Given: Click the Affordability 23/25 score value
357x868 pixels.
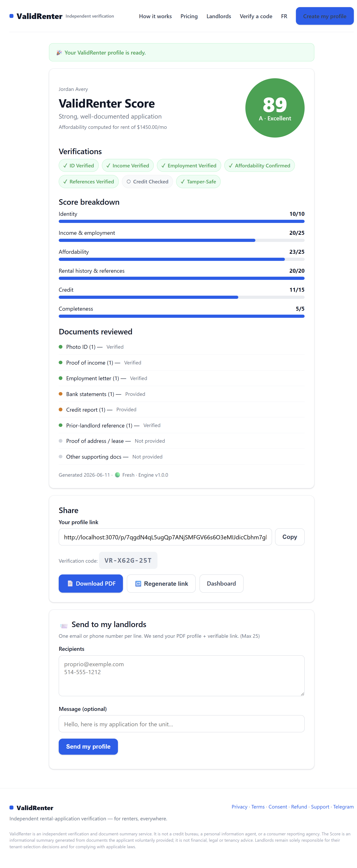Looking at the screenshot, I should [x=297, y=252].
